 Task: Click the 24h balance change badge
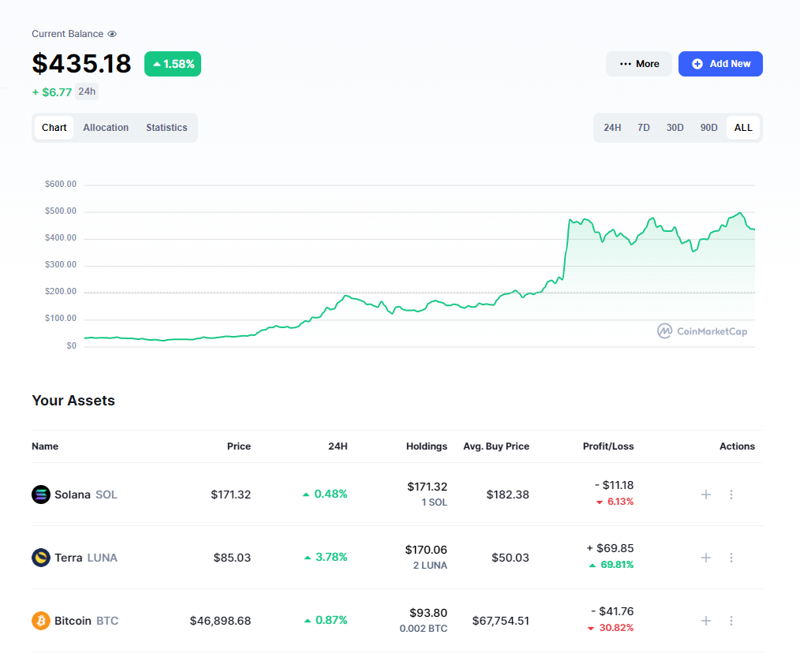87,91
